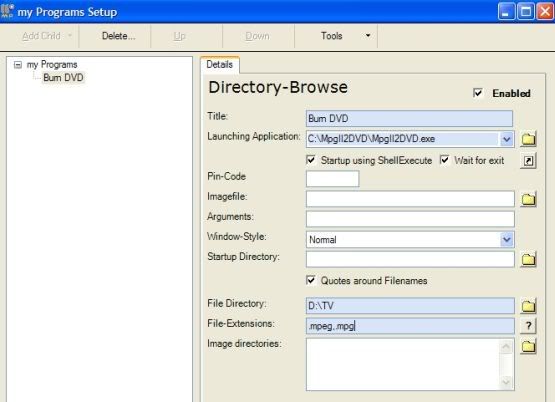Uncheck Startup using ShellExecute

point(311,160)
